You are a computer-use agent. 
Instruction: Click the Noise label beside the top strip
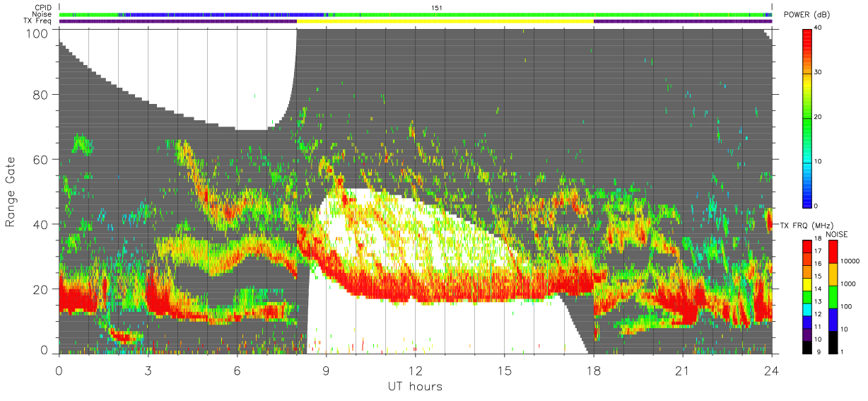(42, 14)
